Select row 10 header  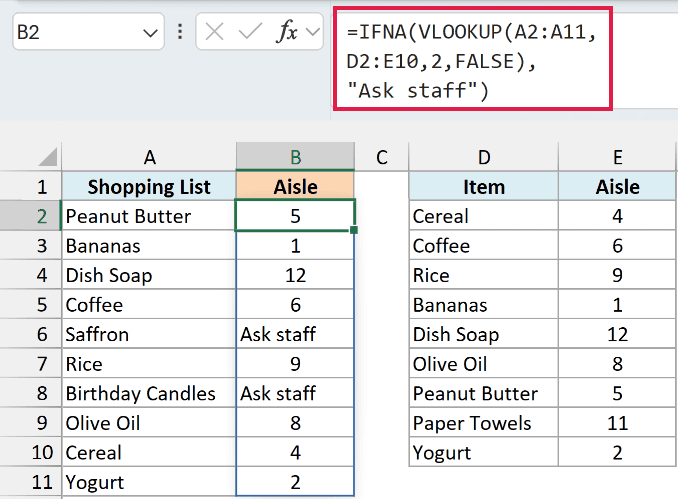pos(30,452)
